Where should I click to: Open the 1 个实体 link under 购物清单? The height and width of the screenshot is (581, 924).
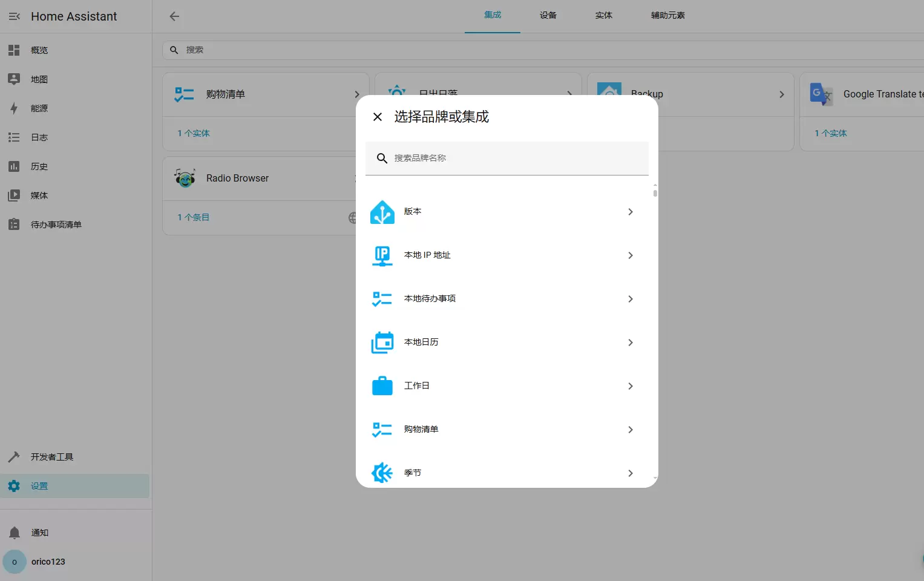(x=194, y=133)
